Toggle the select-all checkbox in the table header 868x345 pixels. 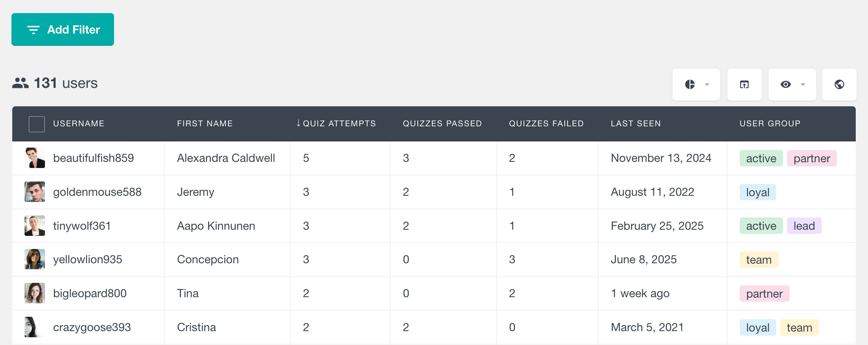tap(36, 124)
